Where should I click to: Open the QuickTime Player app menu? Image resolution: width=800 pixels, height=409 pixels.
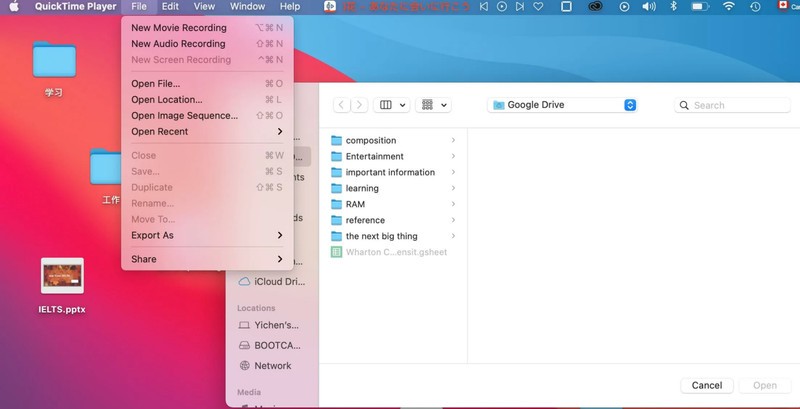point(76,7)
